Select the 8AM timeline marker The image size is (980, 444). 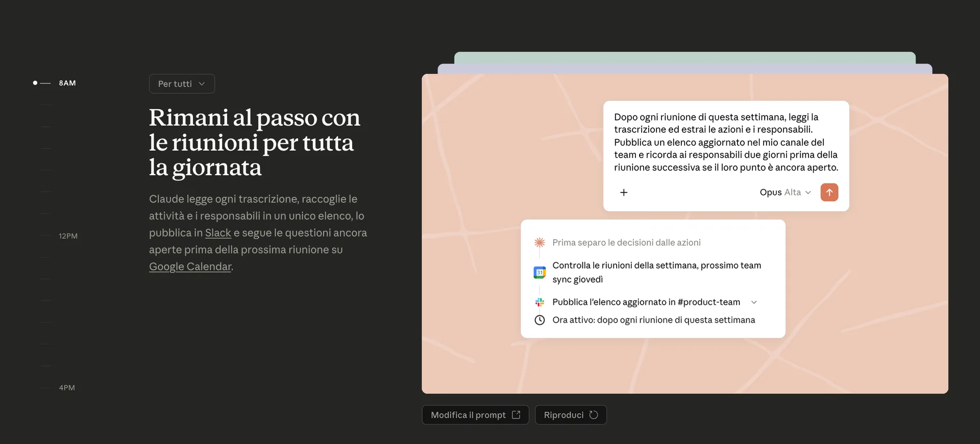point(55,83)
